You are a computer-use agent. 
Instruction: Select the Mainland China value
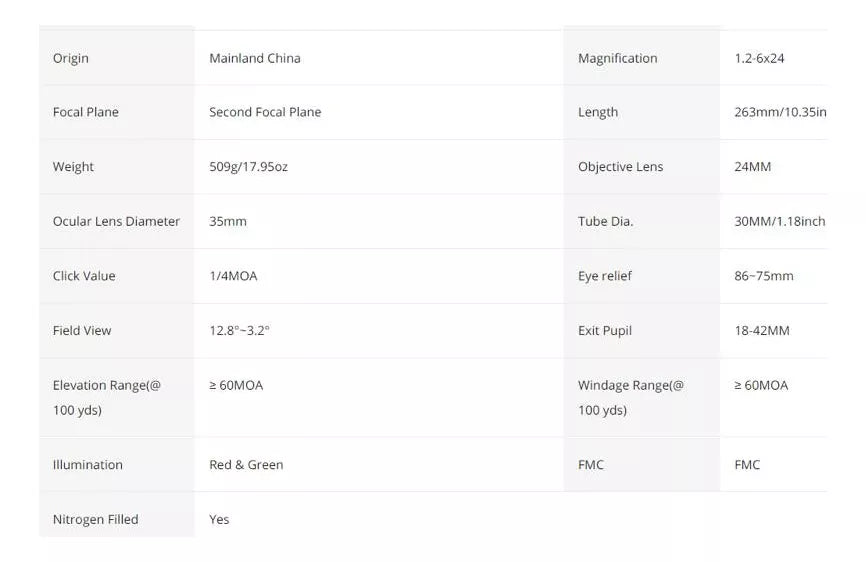coord(255,58)
